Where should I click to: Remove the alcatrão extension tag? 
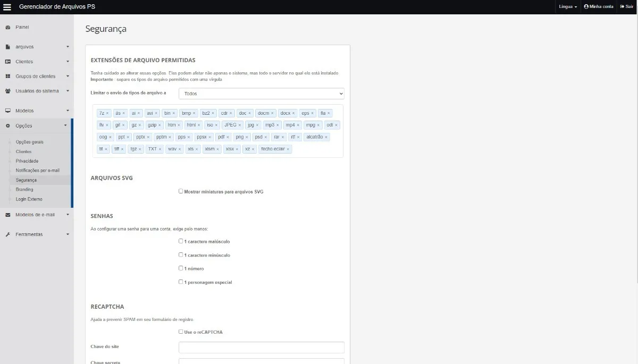tap(326, 137)
